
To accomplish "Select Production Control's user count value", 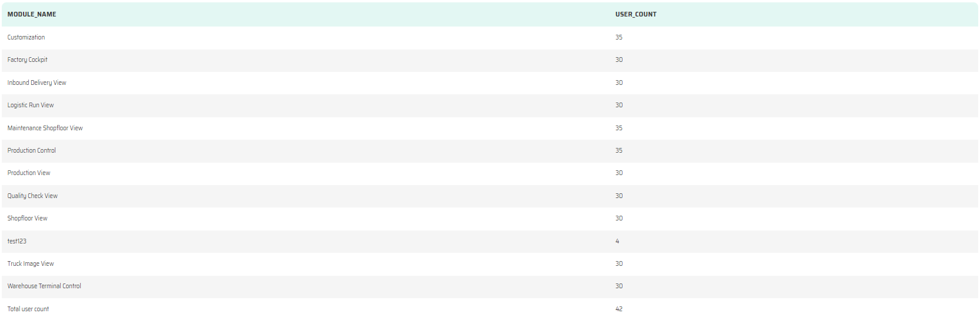I will click(x=619, y=150).
